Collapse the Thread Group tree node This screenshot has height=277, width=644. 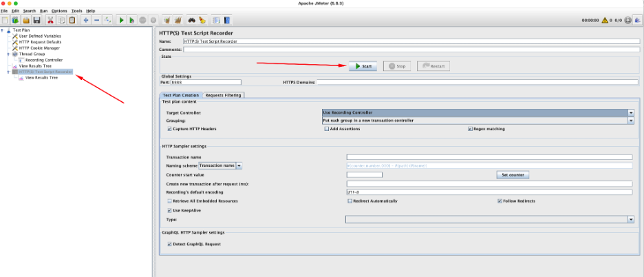(x=9, y=54)
